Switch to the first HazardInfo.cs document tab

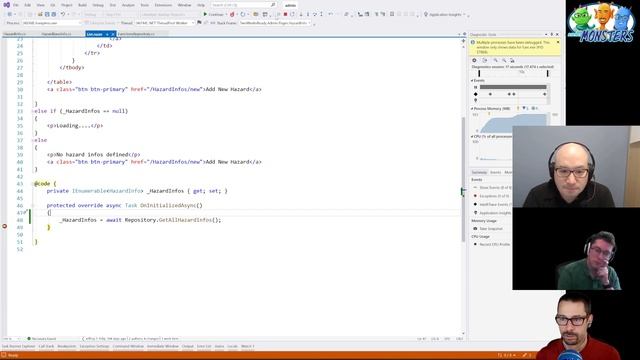coord(15,34)
